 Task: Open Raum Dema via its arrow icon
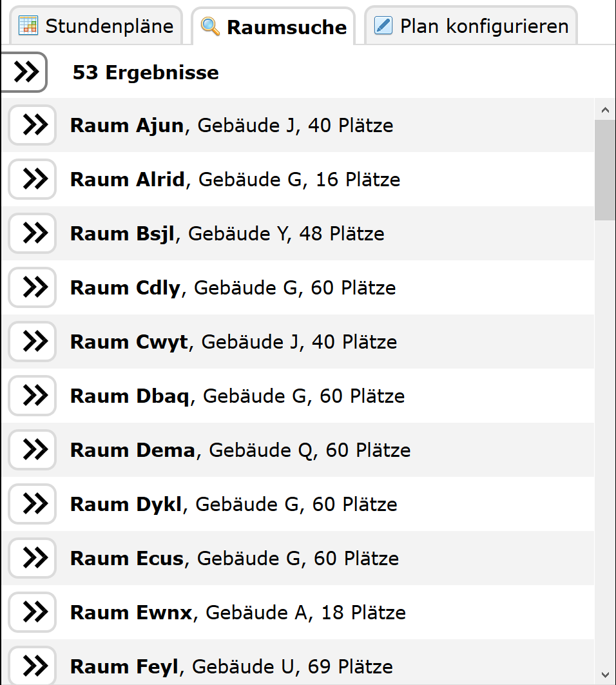point(32,450)
